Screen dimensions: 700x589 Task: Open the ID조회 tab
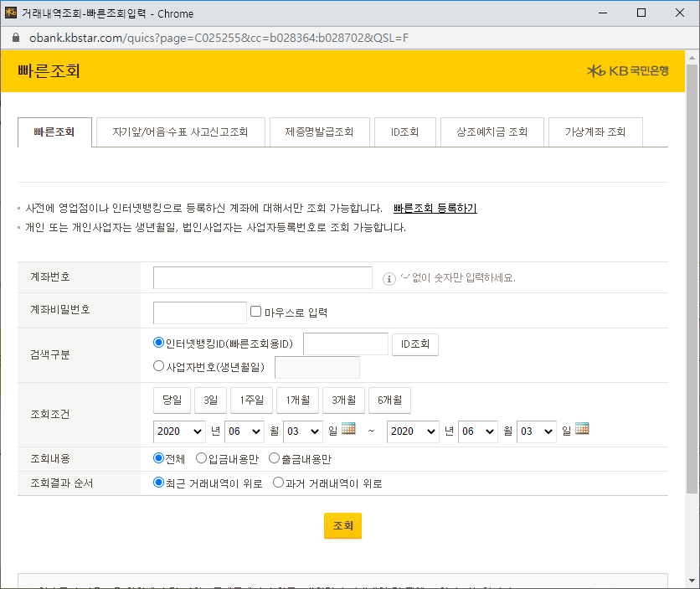[x=405, y=132]
